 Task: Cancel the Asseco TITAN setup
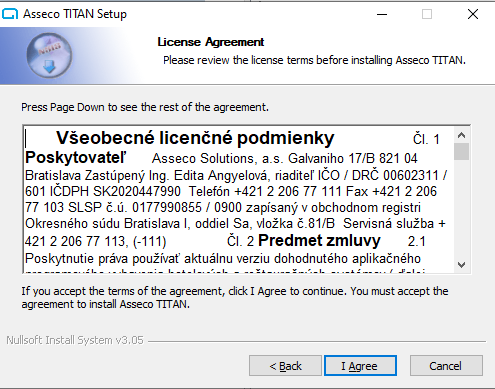point(446,366)
